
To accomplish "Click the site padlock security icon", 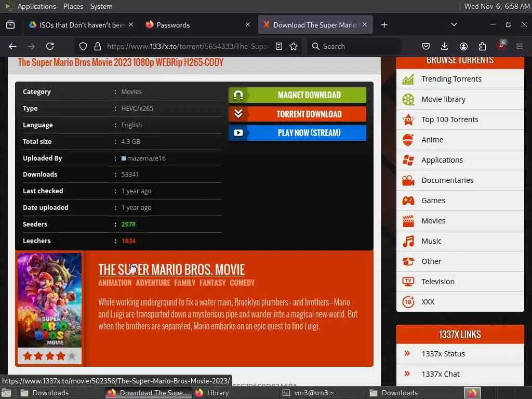I will [x=98, y=46].
